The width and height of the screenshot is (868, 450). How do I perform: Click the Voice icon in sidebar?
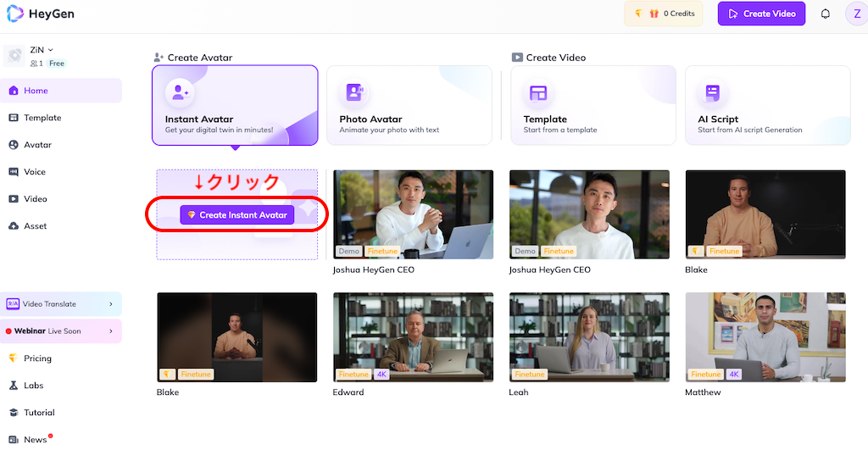click(14, 172)
